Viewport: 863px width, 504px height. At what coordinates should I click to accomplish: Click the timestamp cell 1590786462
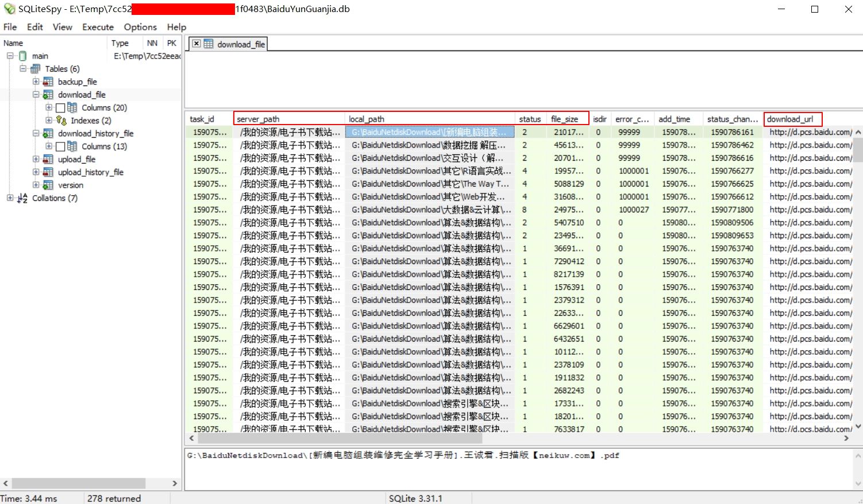coord(732,145)
